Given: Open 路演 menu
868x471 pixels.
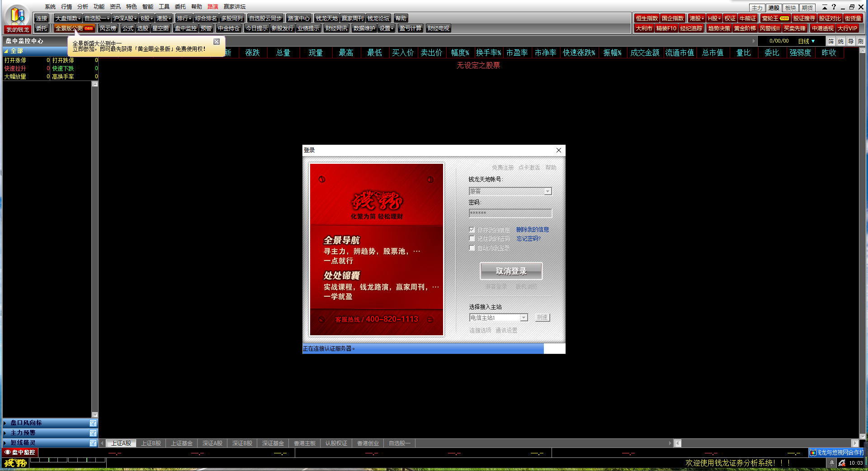Looking at the screenshot, I should [x=213, y=7].
